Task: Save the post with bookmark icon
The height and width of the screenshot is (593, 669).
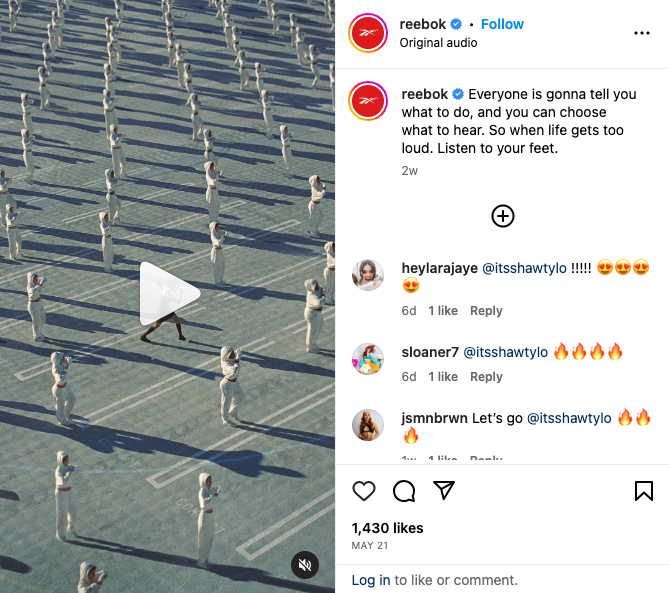Action: point(643,491)
